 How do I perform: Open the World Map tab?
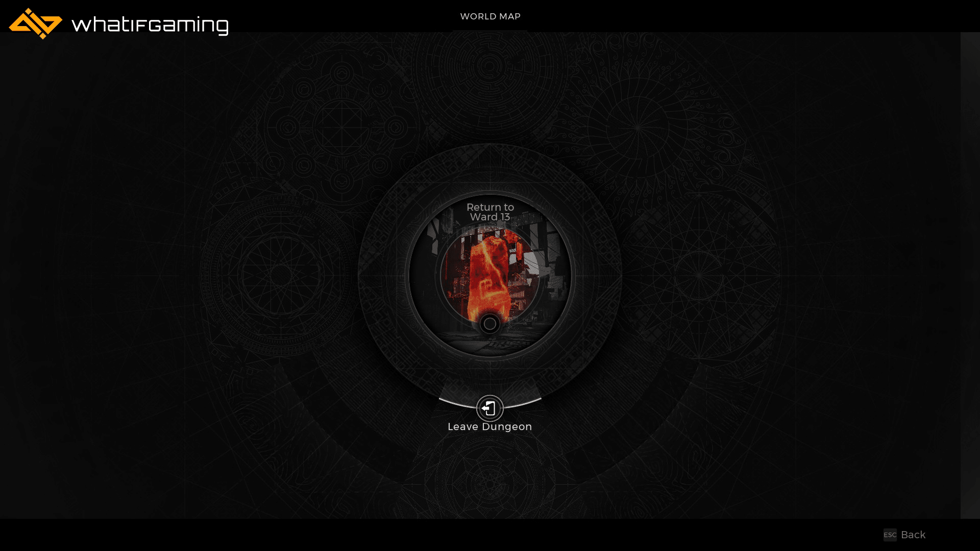coord(490,16)
